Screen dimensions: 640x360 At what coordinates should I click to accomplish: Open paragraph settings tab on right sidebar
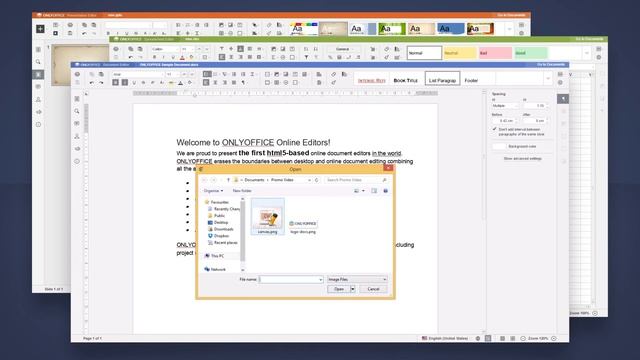563,99
